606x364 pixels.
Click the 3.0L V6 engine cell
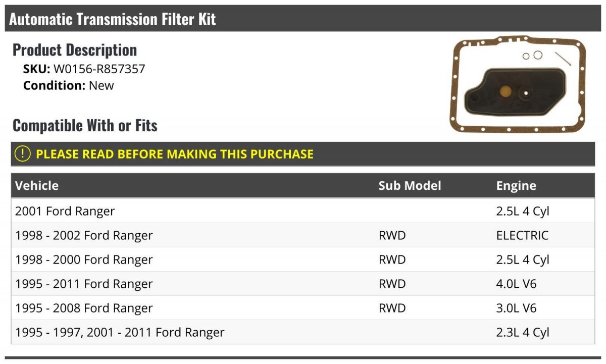click(517, 308)
